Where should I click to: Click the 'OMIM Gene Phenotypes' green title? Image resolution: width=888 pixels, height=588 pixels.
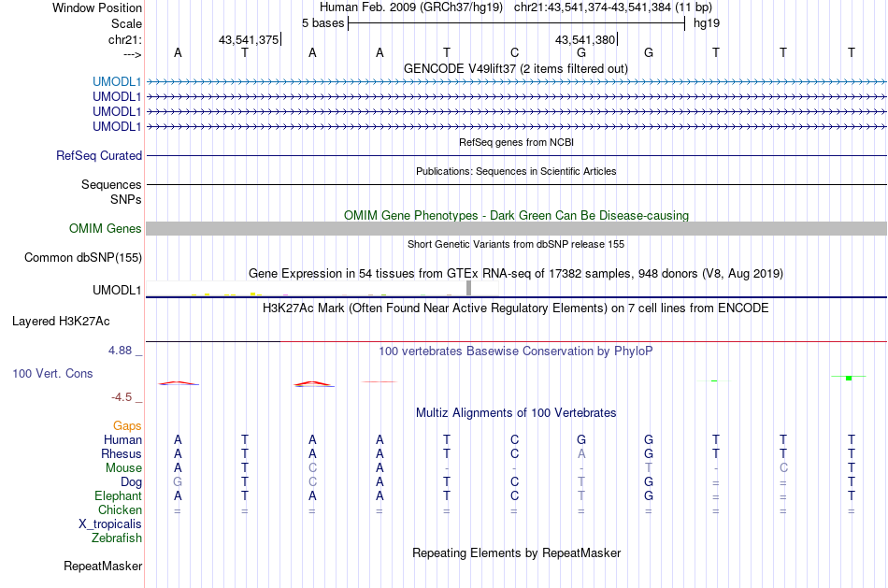517,215
